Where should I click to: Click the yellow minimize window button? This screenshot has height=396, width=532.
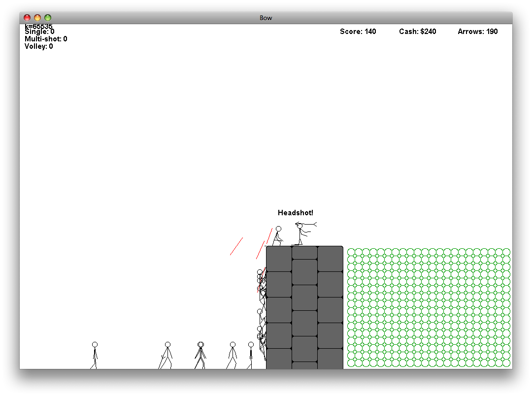37,18
